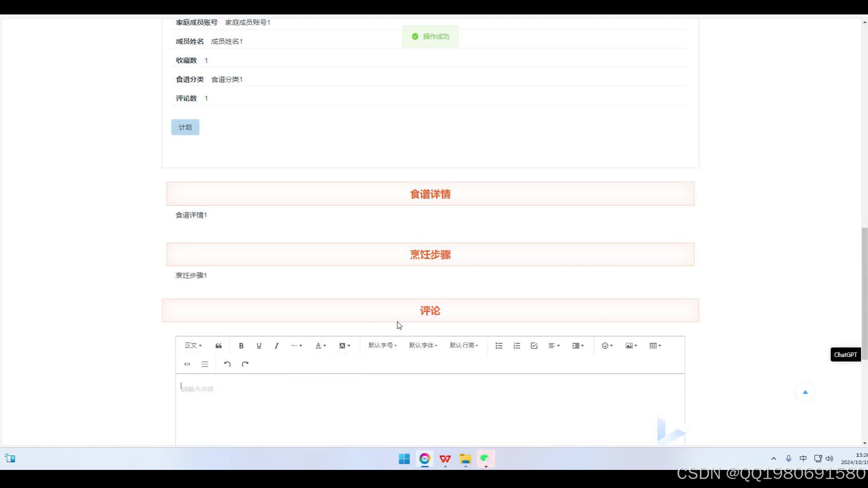The image size is (868, 488).
Task: Insert an ordered list in the editor
Action: pyautogui.click(x=516, y=345)
